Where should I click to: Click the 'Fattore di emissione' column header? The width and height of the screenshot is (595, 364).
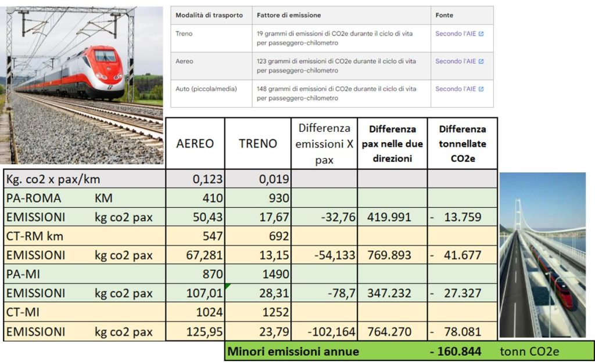pos(288,15)
